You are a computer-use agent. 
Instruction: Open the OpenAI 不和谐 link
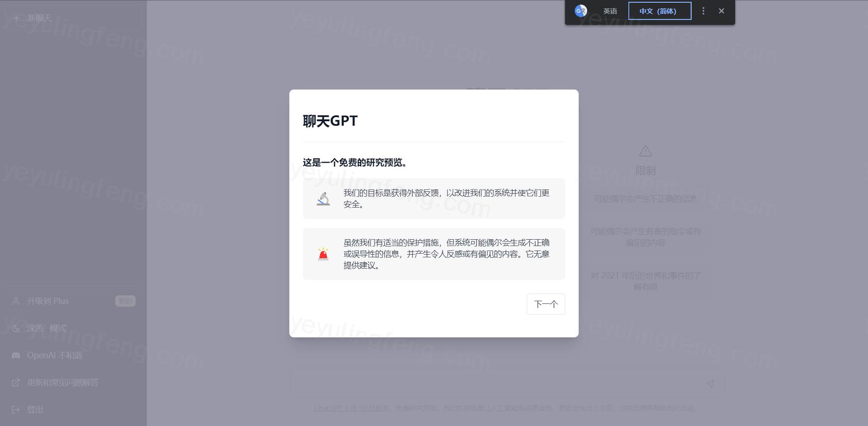coord(74,355)
